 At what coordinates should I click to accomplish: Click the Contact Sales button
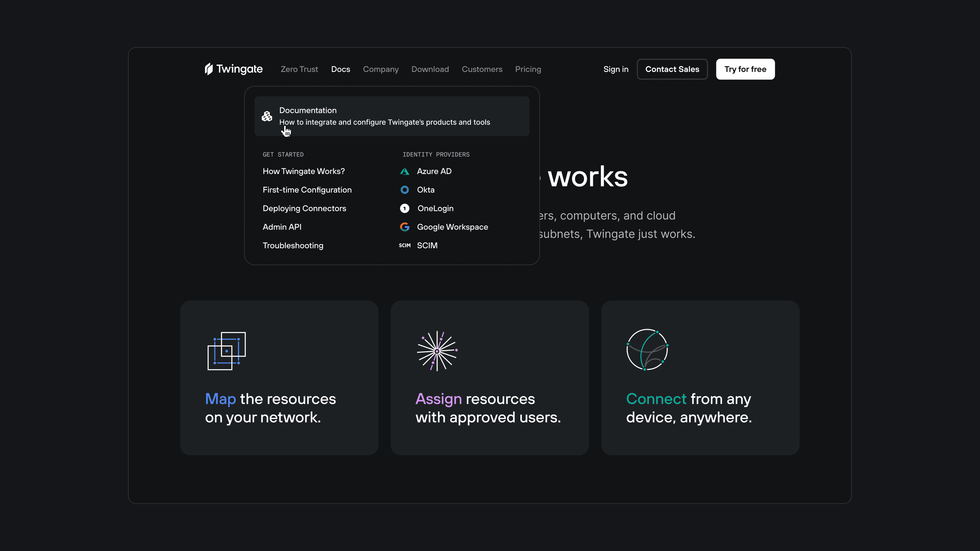pos(672,69)
